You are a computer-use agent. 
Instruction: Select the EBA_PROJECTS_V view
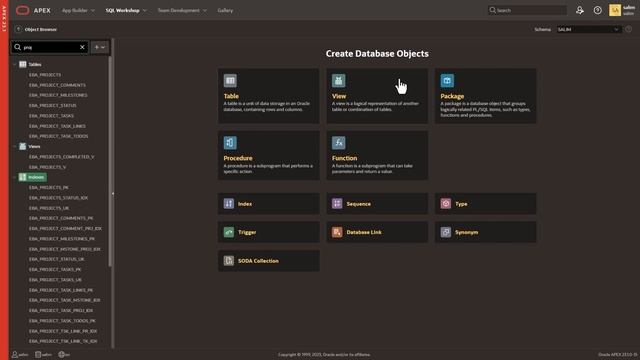(47, 167)
